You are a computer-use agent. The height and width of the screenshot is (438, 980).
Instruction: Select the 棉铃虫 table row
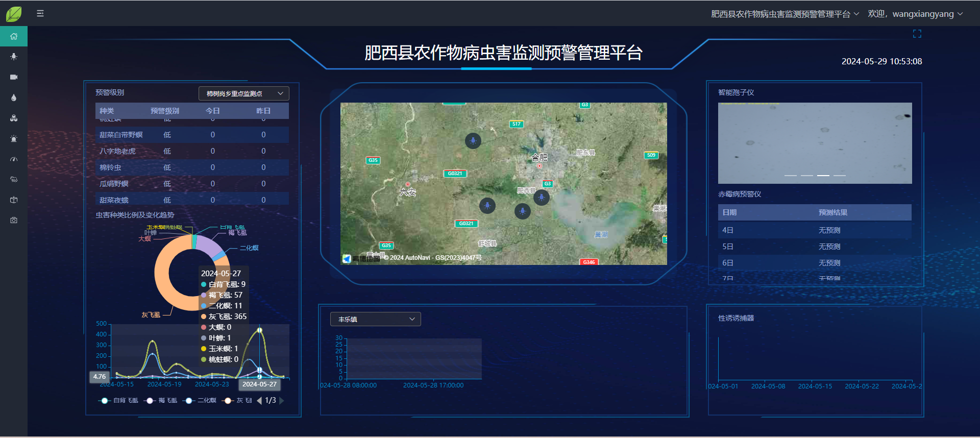click(x=192, y=167)
